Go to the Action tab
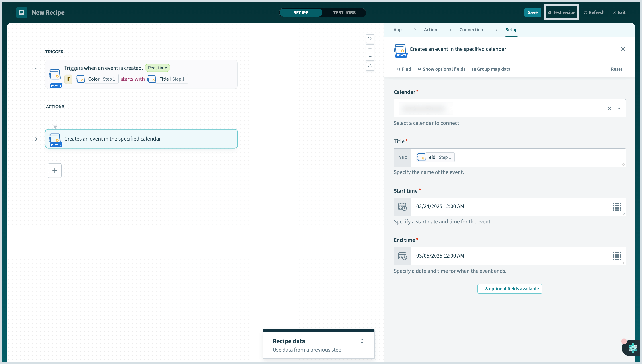This screenshot has height=364, width=642. 430,30
